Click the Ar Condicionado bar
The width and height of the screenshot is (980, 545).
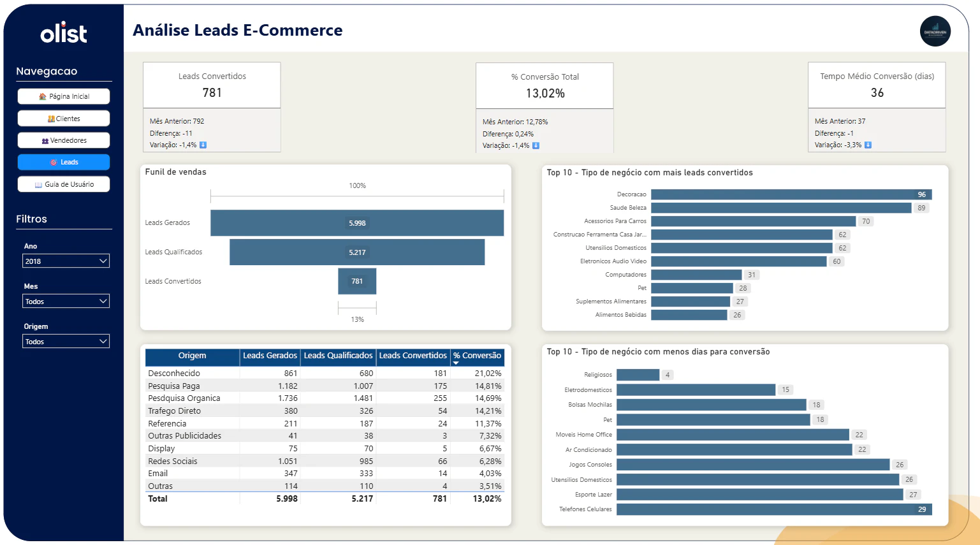735,449
